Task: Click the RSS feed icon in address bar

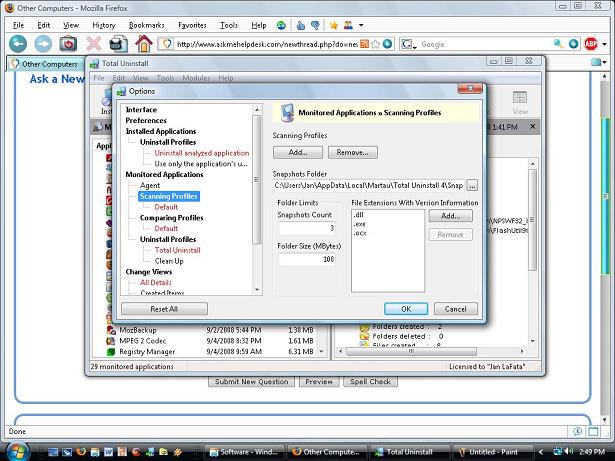Action: (364, 44)
